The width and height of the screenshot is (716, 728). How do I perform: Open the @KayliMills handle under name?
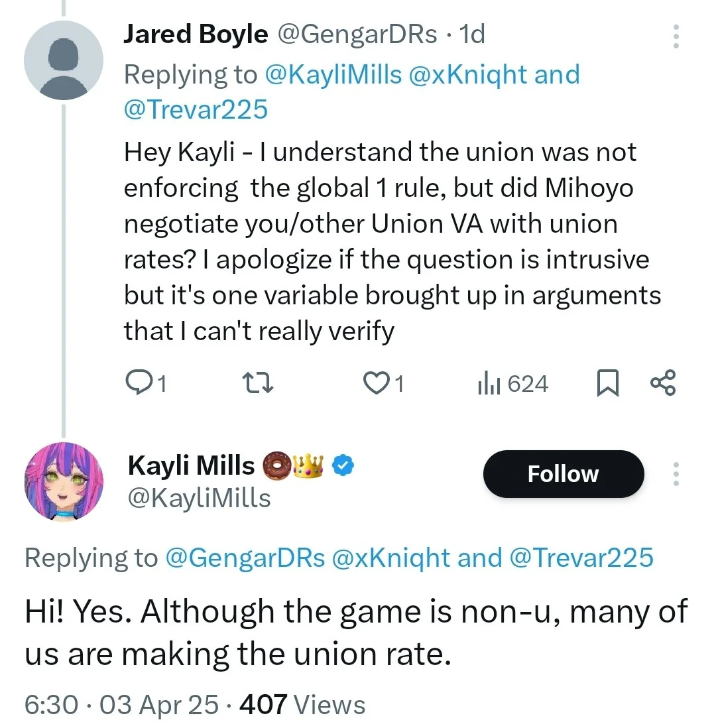tap(199, 498)
